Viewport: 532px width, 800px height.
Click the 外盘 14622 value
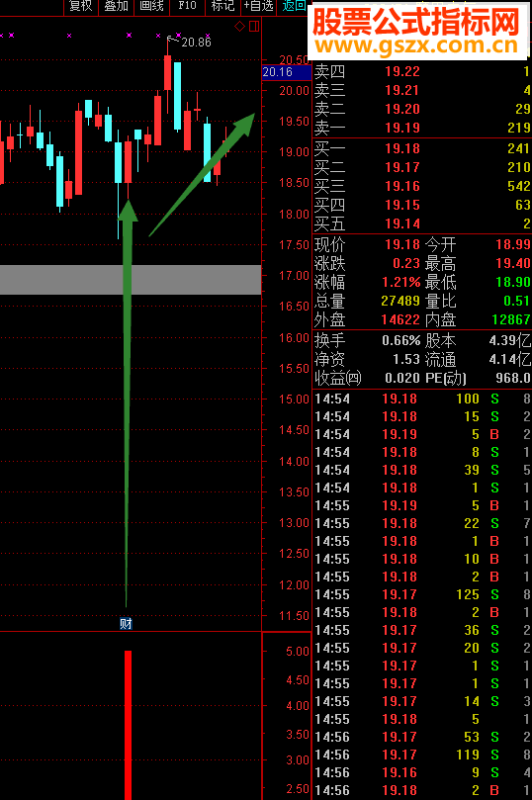(400, 319)
